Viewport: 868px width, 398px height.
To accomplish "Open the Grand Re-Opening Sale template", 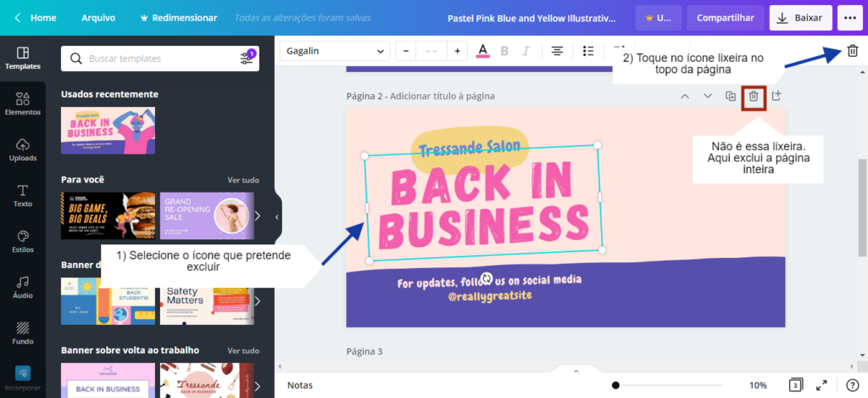I will pos(207,216).
